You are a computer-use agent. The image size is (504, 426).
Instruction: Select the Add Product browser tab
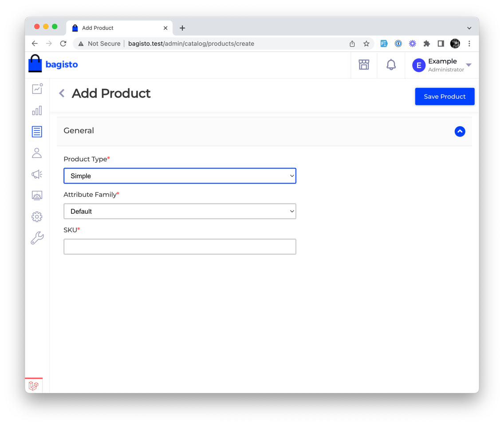pos(119,28)
